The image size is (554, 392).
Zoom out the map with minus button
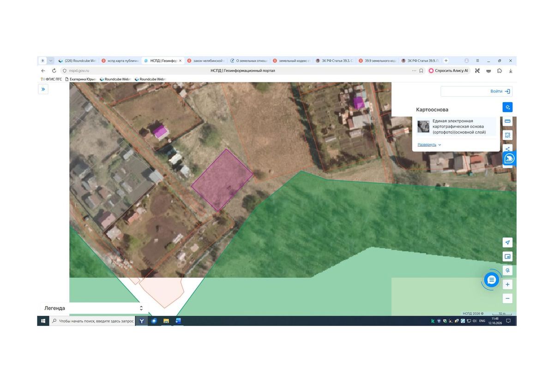coord(507,298)
